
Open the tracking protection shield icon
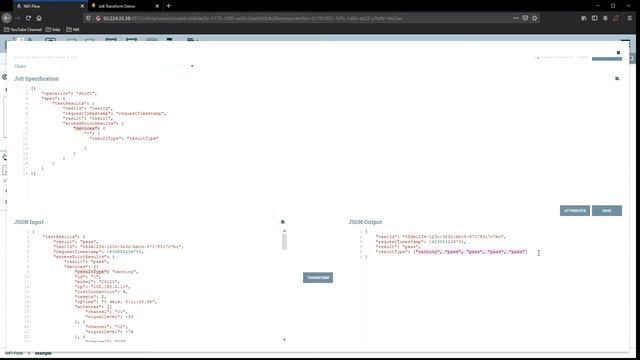89,18
